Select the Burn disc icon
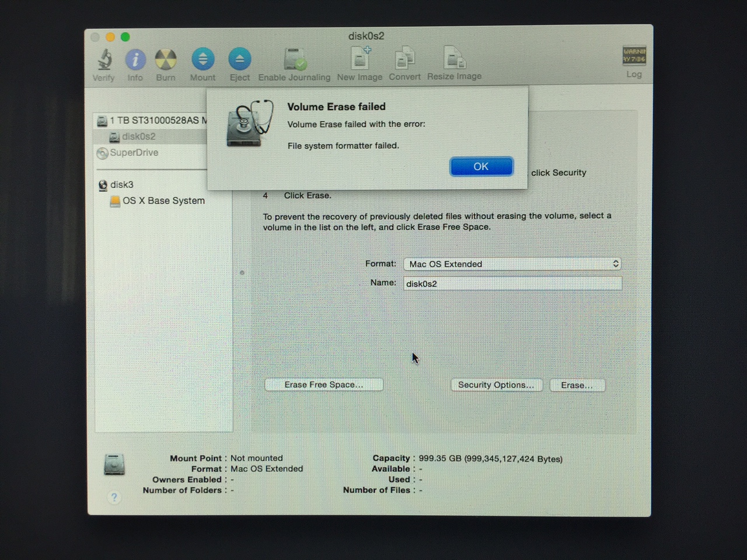This screenshot has height=560, width=747. 166,60
